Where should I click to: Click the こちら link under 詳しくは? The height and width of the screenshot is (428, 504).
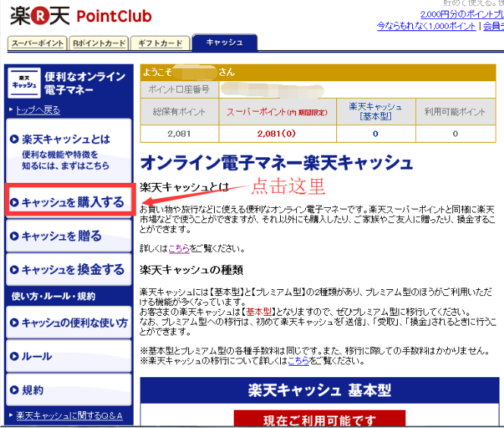179,248
